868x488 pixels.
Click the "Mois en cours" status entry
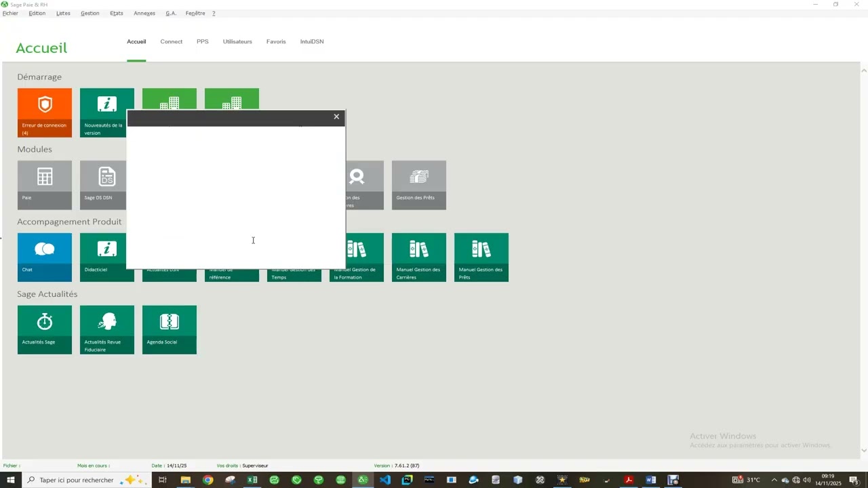click(94, 466)
